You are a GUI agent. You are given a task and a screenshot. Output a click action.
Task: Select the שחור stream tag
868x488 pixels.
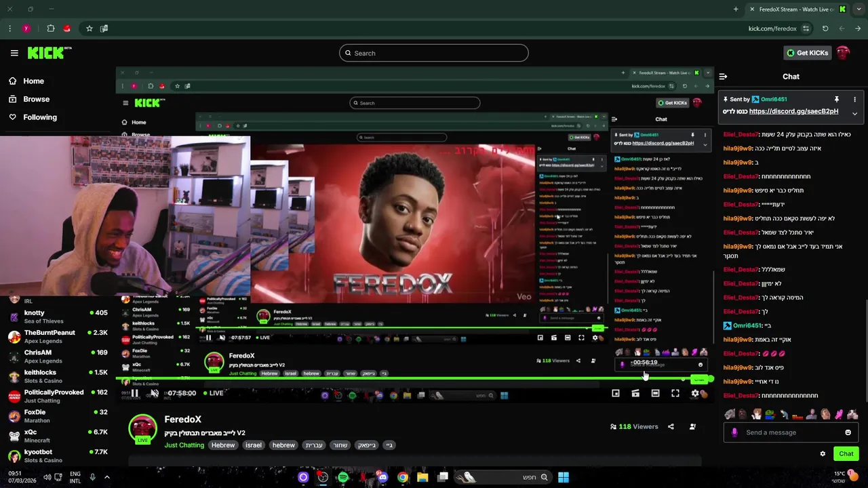(x=340, y=445)
